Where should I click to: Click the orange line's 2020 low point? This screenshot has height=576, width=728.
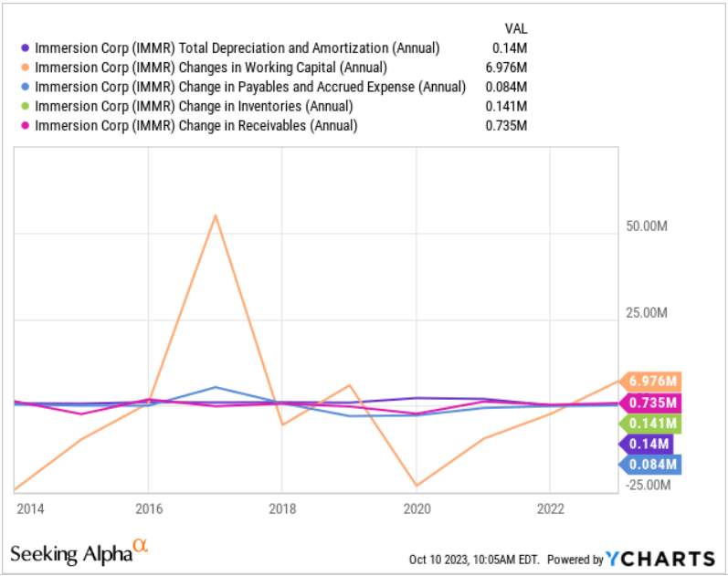pos(417,486)
